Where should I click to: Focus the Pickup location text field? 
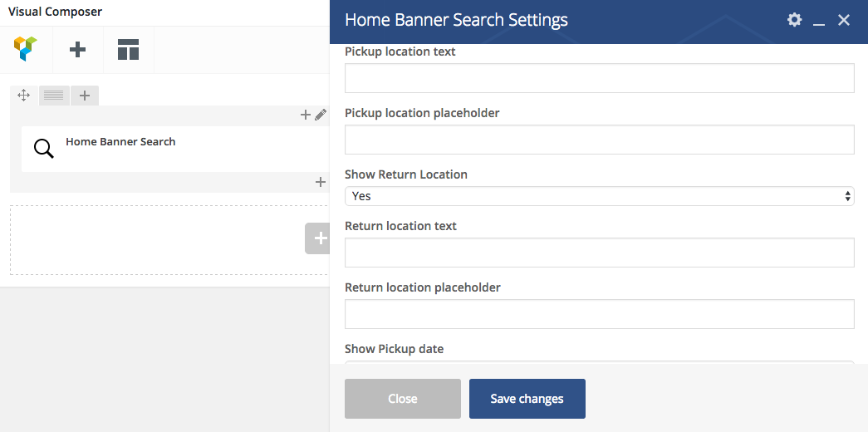(x=599, y=78)
